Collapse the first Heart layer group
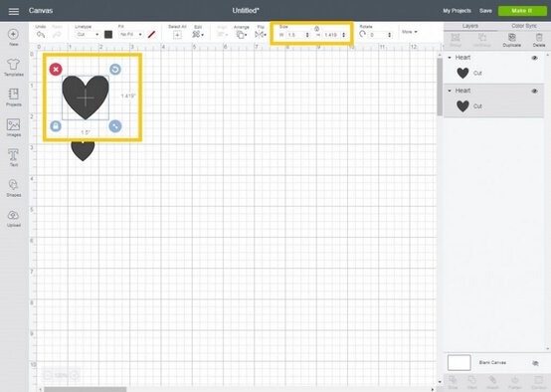The width and height of the screenshot is (551, 392). pyautogui.click(x=450, y=58)
